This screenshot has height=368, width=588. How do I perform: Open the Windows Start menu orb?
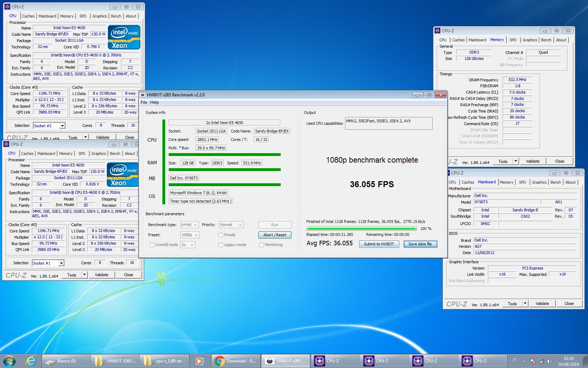pyautogui.click(x=9, y=361)
